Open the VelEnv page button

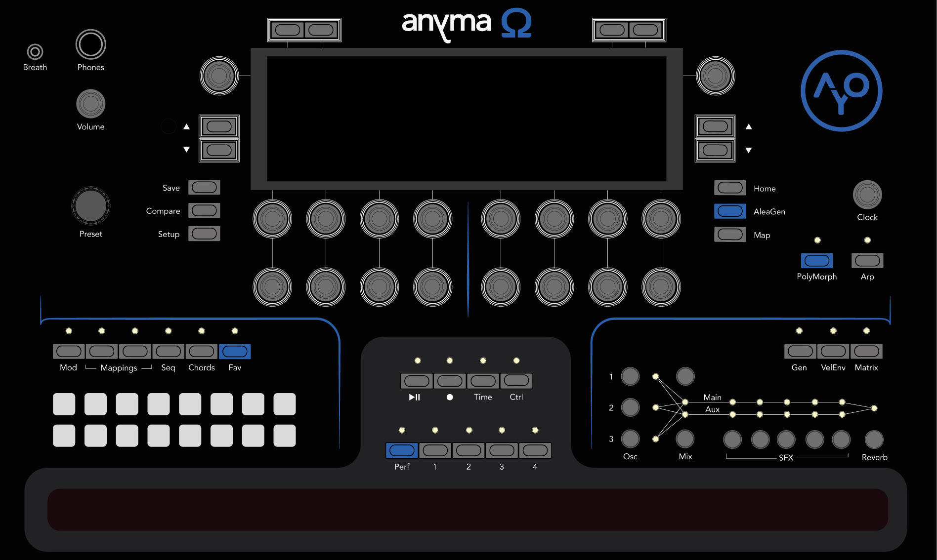[833, 351]
